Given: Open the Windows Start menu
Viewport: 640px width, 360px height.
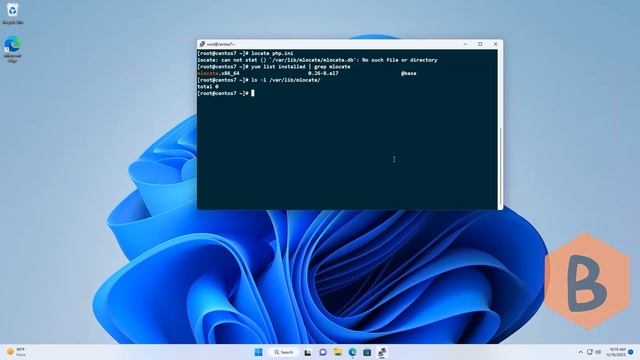Looking at the screenshot, I should click(258, 352).
